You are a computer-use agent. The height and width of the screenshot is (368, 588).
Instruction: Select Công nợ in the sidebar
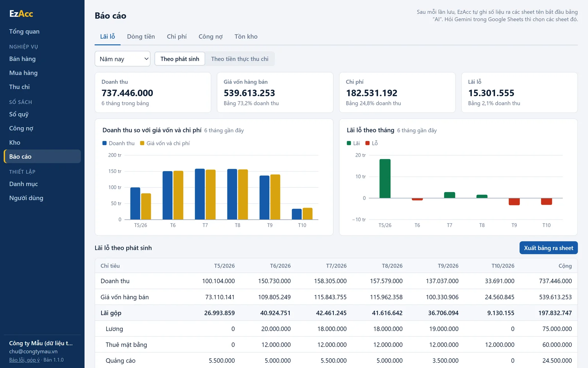point(21,128)
